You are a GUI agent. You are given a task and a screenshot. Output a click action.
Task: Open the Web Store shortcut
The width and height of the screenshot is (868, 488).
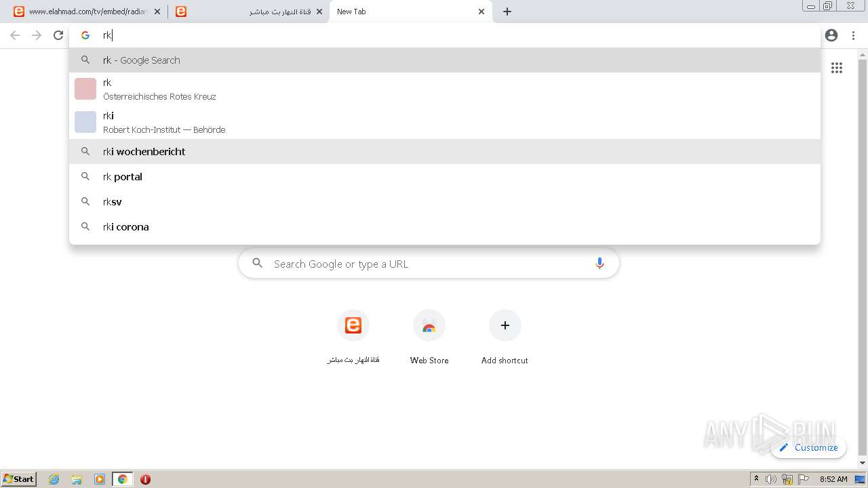click(x=429, y=337)
